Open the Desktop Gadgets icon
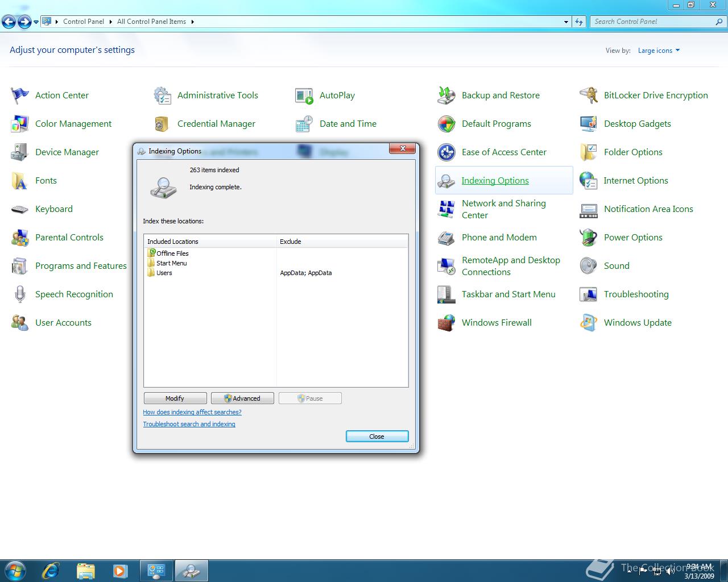Screen dimensions: 728x582 point(589,124)
